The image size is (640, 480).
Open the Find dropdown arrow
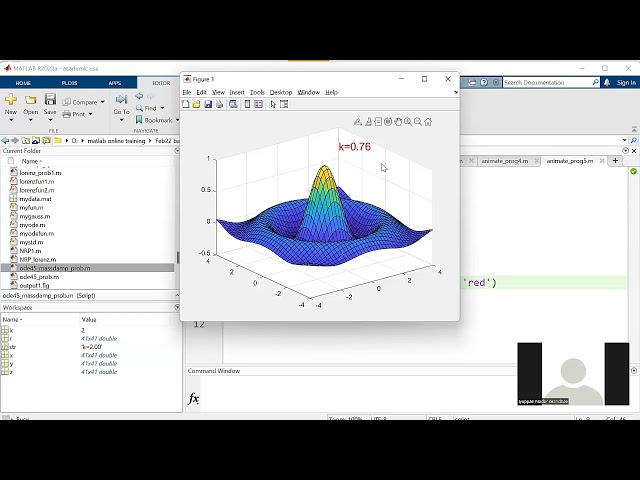coord(162,108)
